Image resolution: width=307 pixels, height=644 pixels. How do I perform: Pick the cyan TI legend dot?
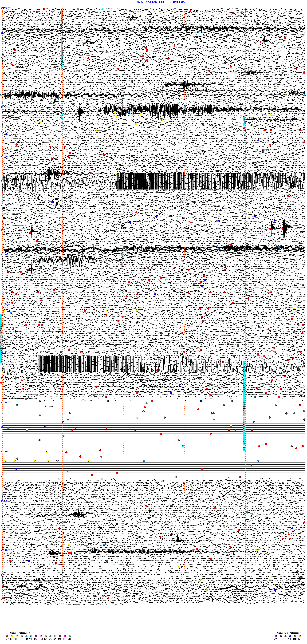pyautogui.click(x=31, y=636)
